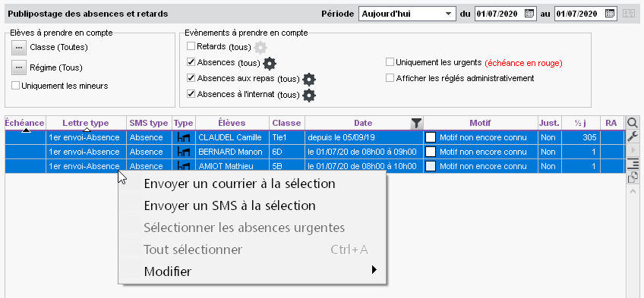Click the magnifier search icon beside table

tap(633, 123)
